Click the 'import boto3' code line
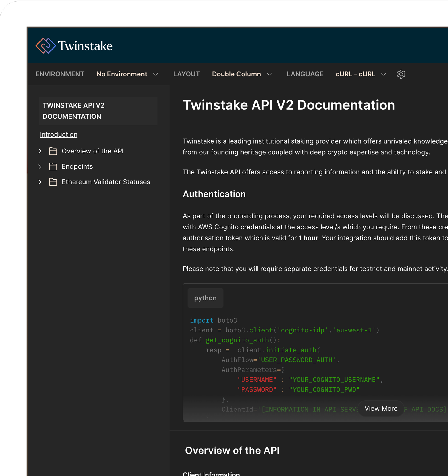 point(214,320)
